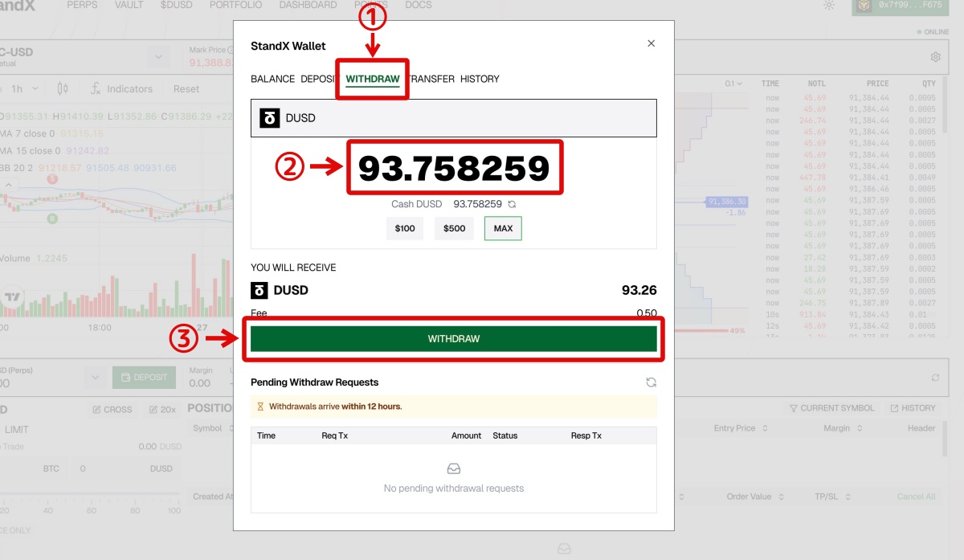Select the $500 preset amount
Viewport: 964px width, 560px height.
click(454, 228)
